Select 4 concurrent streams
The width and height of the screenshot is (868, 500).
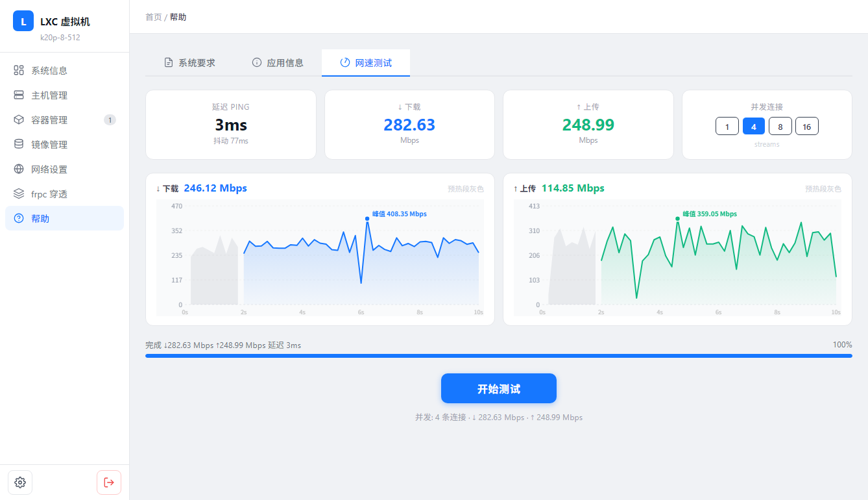(x=754, y=127)
